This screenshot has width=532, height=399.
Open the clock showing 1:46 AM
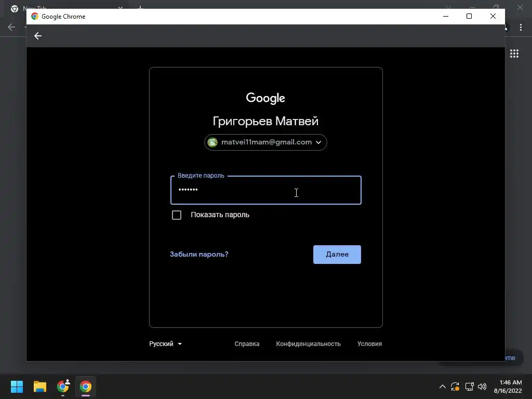tap(508, 387)
